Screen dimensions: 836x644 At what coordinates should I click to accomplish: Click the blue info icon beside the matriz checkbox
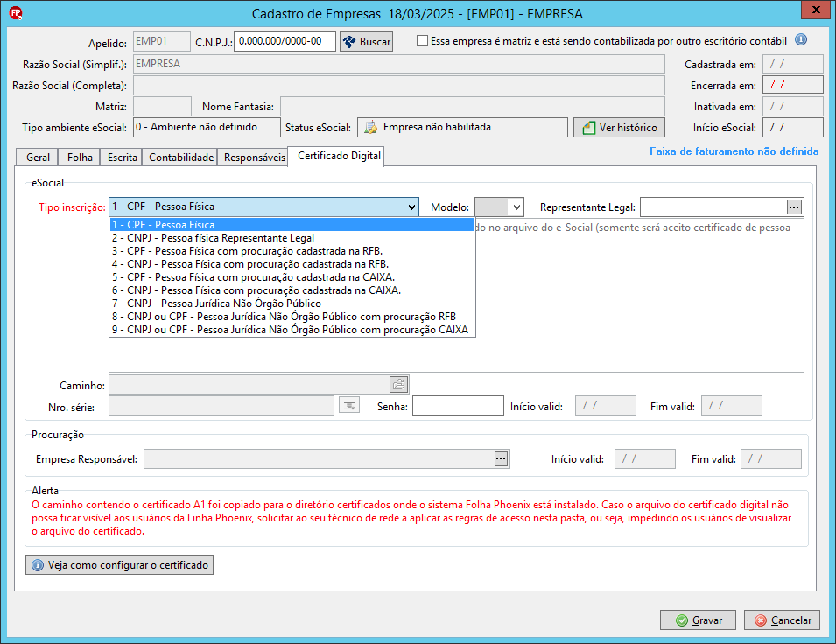pyautogui.click(x=800, y=40)
